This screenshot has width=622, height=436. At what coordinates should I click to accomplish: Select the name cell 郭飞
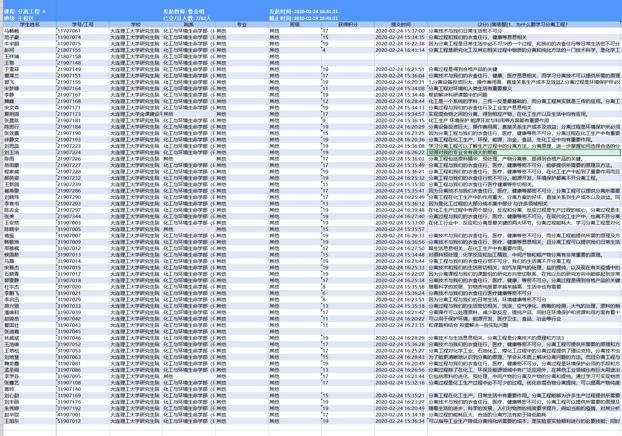30,82
